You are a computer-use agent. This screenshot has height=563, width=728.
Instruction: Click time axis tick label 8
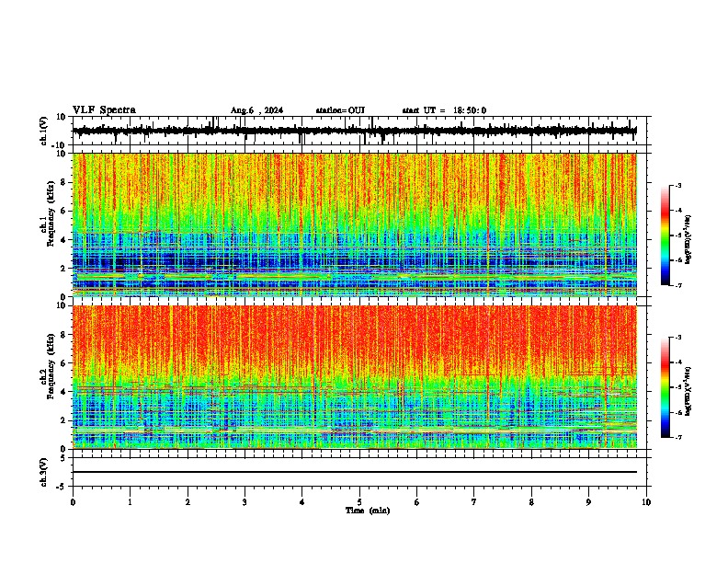pos(531,502)
